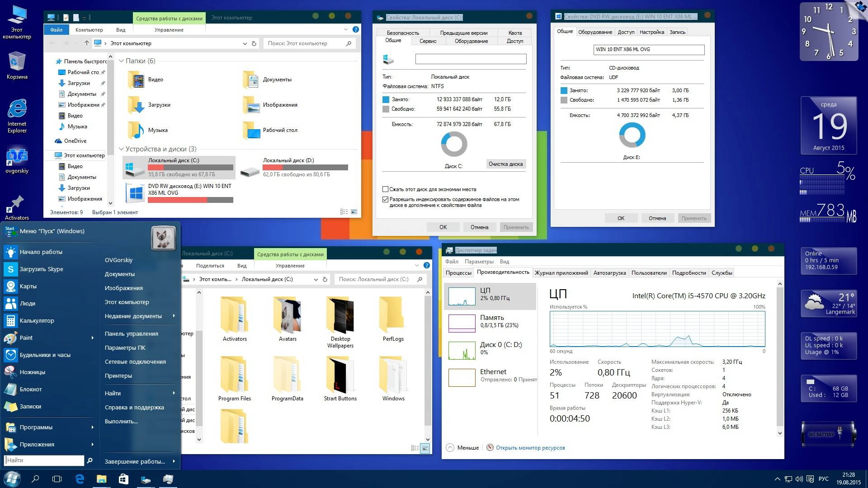Launch Paint from the Start menu
The image size is (868, 488).
[x=26, y=338]
